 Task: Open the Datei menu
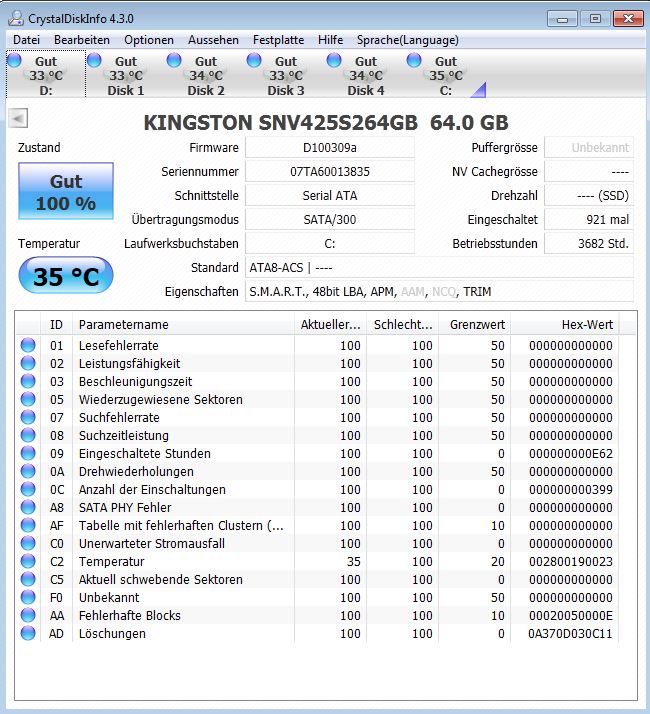tap(26, 40)
